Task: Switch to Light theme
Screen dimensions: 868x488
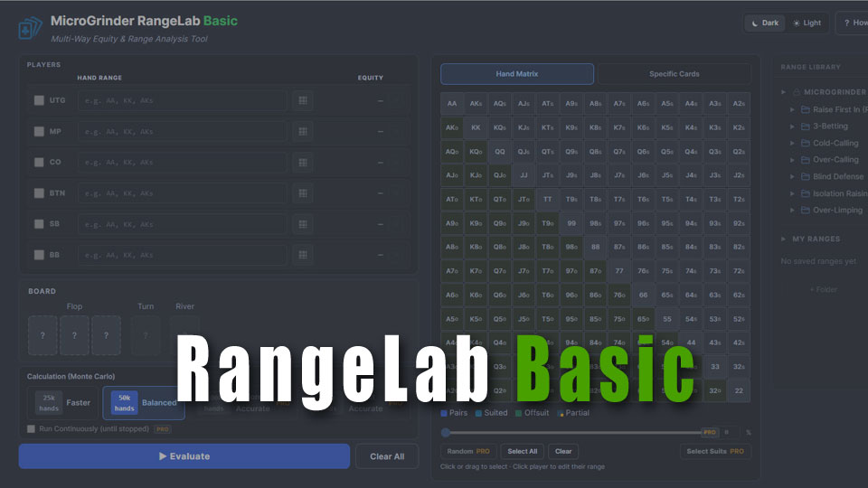Action: coord(807,23)
